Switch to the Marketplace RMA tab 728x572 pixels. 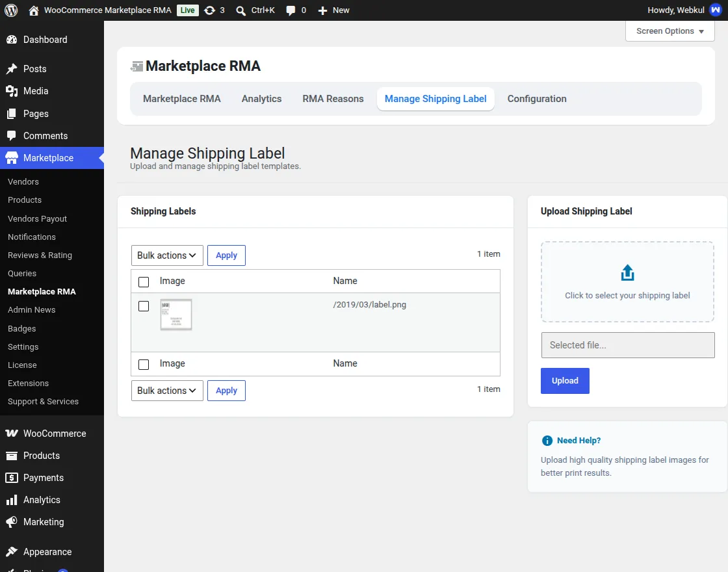pos(182,99)
